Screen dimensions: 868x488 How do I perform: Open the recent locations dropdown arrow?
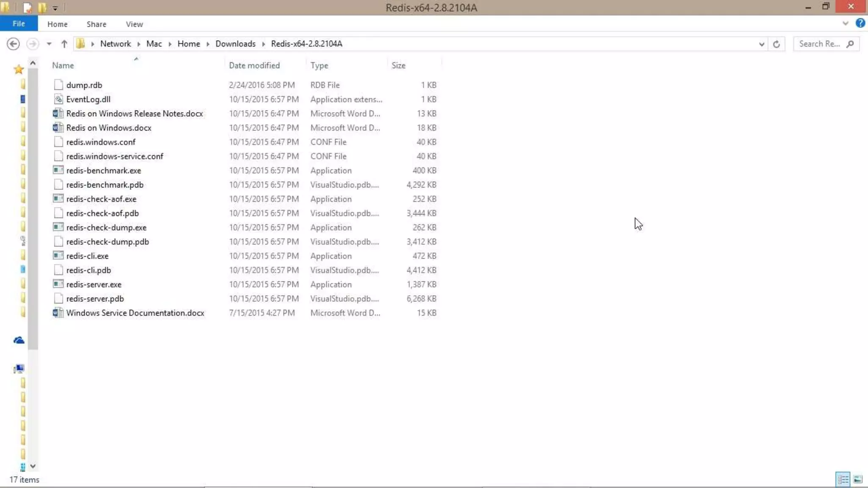(x=49, y=44)
